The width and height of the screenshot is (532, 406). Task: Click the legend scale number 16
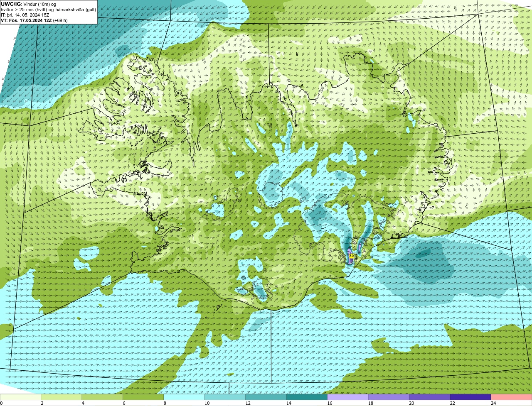[x=329, y=403]
